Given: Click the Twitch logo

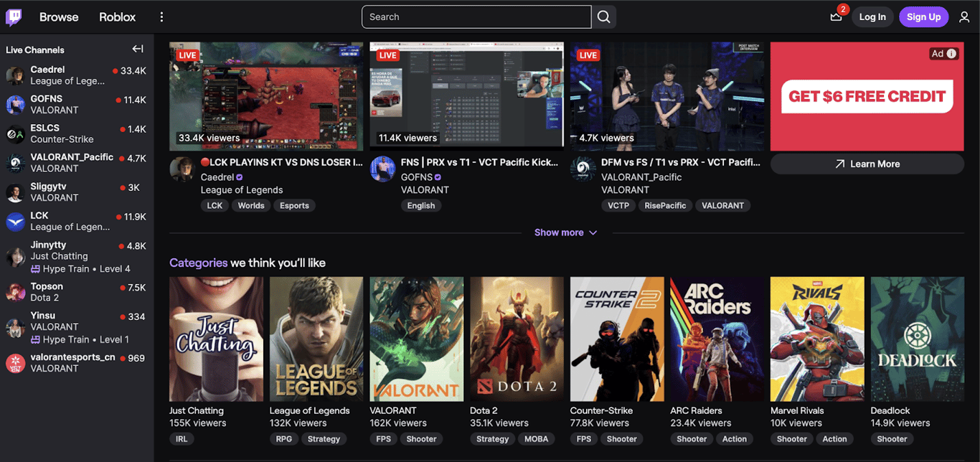Looking at the screenshot, I should 14,16.
